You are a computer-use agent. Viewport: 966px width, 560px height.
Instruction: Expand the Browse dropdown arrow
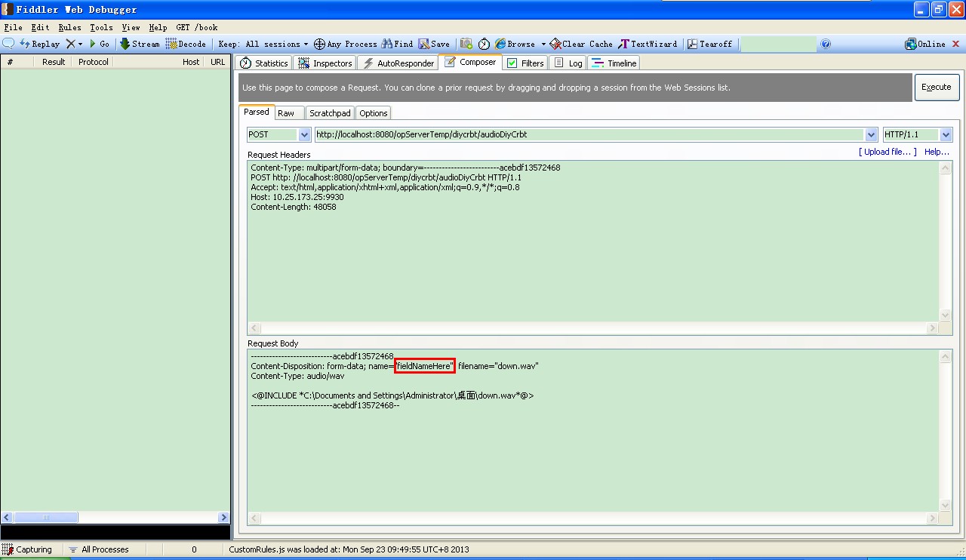click(x=543, y=44)
